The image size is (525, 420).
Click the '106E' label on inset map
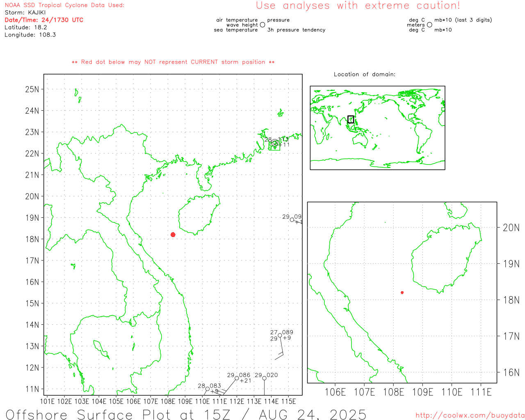pos(336,392)
